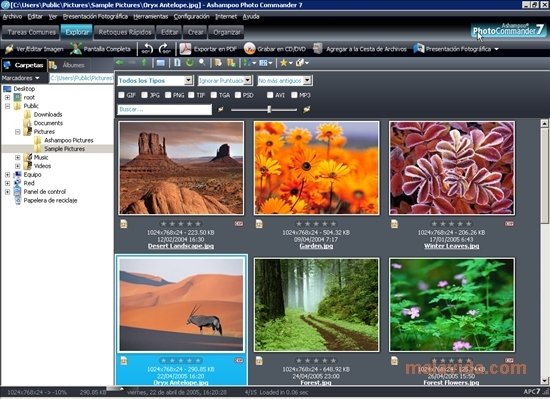
Task: Open Desert Landscape.jpg filename link
Action: tap(181, 246)
